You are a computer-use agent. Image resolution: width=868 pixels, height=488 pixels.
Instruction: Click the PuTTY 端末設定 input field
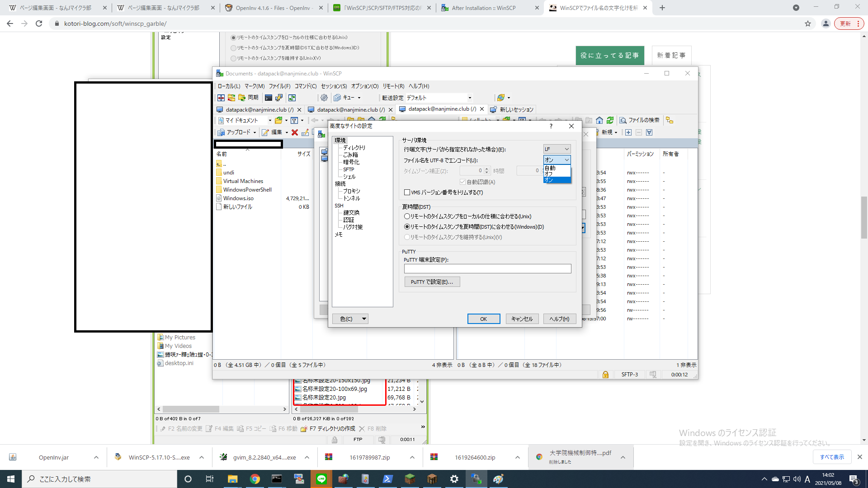click(488, 269)
